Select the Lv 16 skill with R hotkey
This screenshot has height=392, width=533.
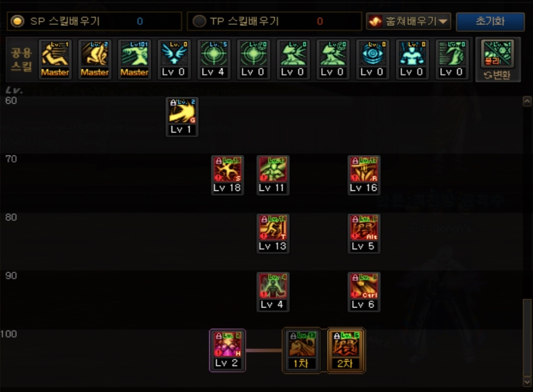click(364, 175)
